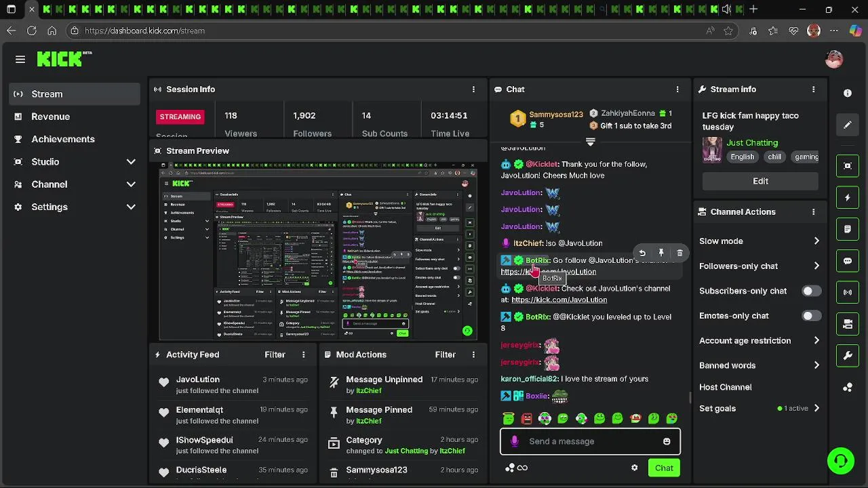868x488 pixels.
Task: Open Chat panel three-dot menu
Action: 677,89
